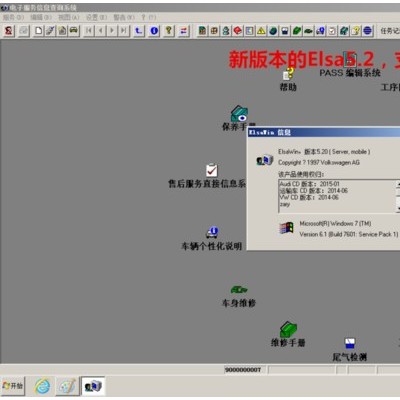Click the dark teal sphere toolbar icon

click(x=273, y=31)
